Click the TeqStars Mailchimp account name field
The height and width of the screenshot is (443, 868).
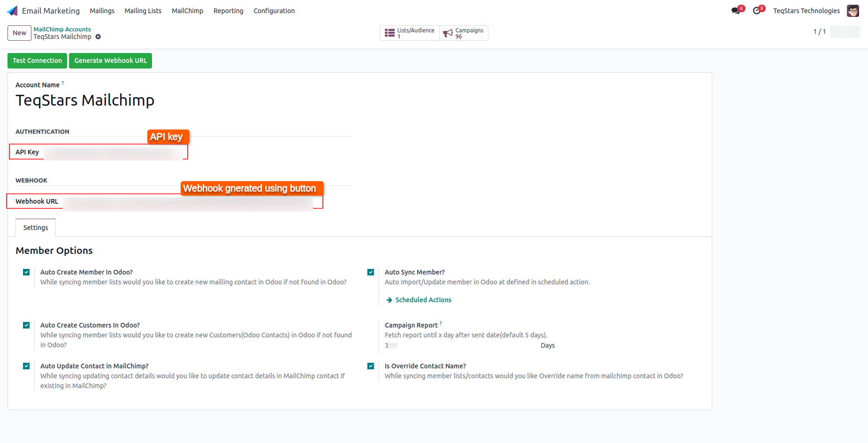coord(85,100)
